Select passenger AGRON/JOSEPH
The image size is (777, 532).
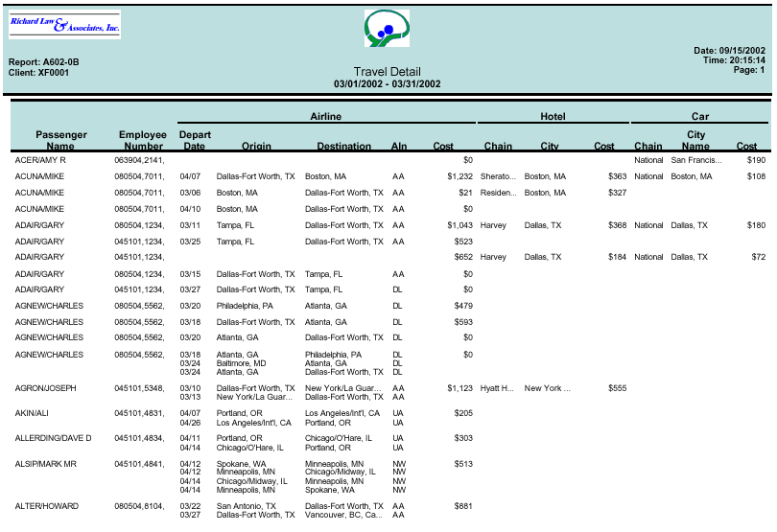tap(46, 388)
